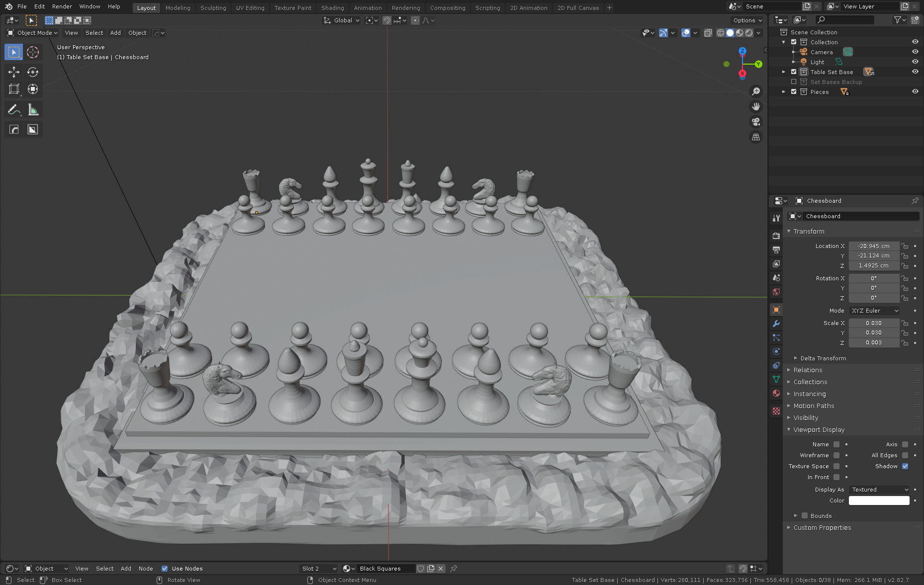This screenshot has height=585, width=924.
Task: Open the Texture properties checker tab
Action: click(x=776, y=411)
